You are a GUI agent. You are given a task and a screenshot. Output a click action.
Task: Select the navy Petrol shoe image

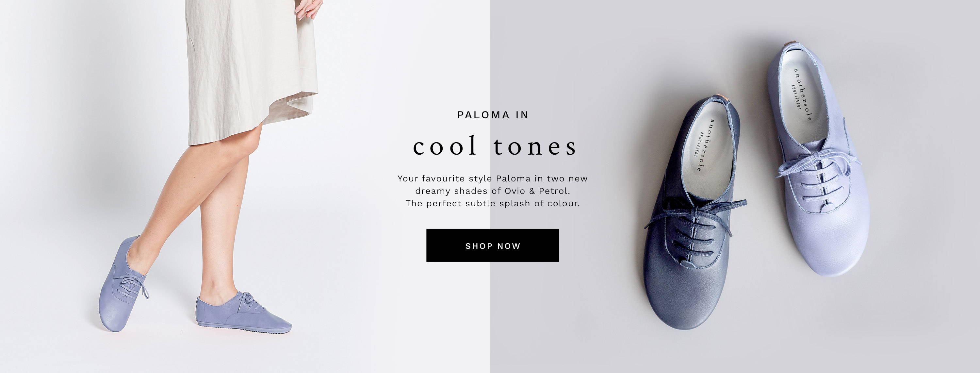point(695,212)
